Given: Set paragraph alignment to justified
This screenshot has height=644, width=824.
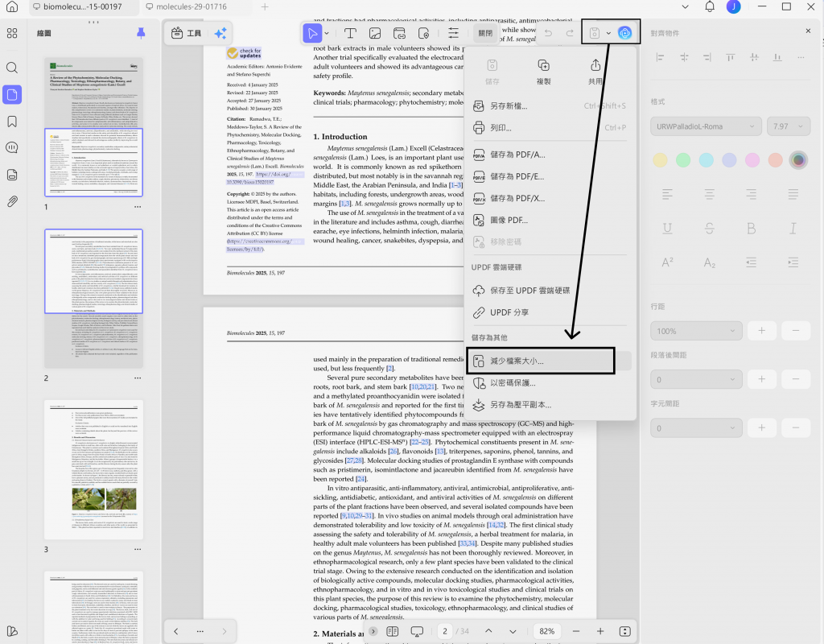Looking at the screenshot, I should [793, 195].
